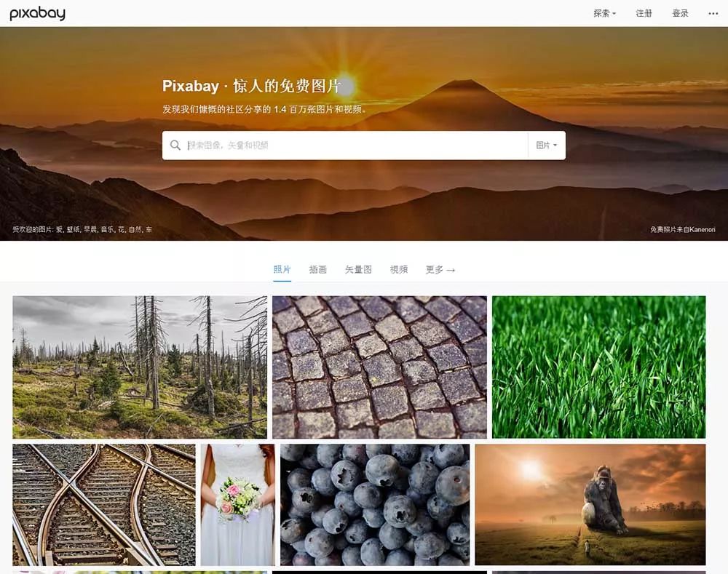
Task: Open the 图片 search type dropdown
Action: pos(547,146)
